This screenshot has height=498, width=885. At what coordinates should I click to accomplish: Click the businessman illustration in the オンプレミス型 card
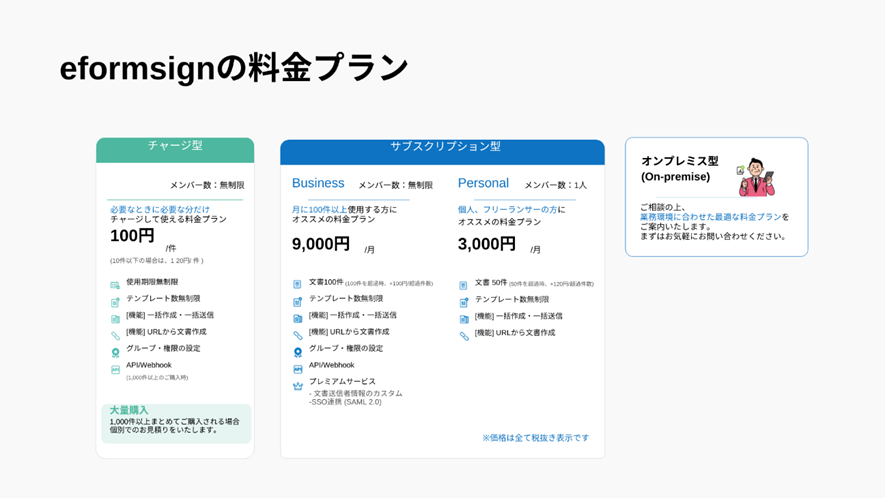tap(756, 177)
